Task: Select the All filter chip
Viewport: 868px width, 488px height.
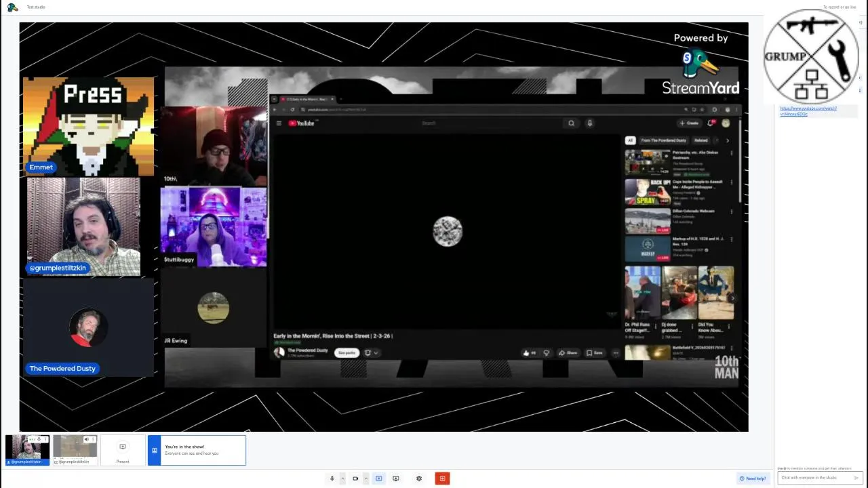Action: coord(630,140)
